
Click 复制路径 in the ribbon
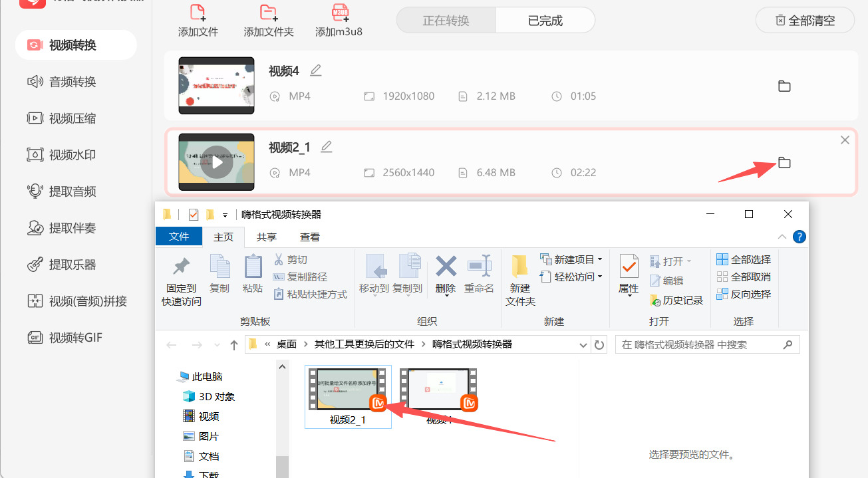(x=300, y=277)
